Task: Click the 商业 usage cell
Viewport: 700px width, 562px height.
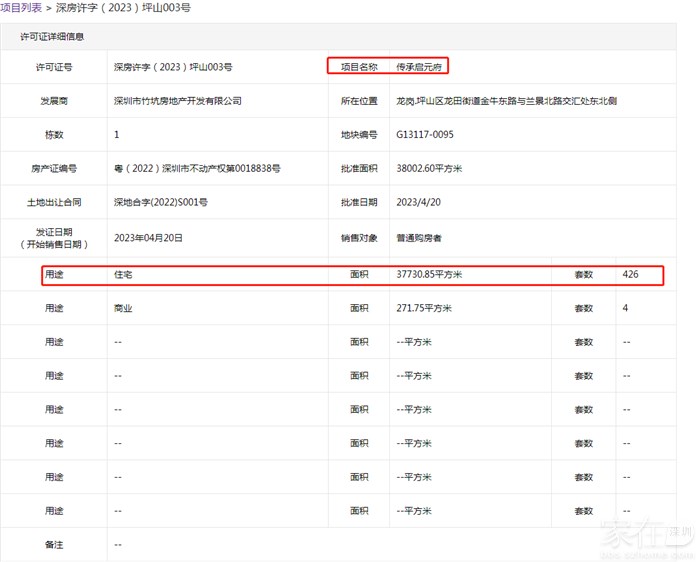Action: tap(124, 309)
